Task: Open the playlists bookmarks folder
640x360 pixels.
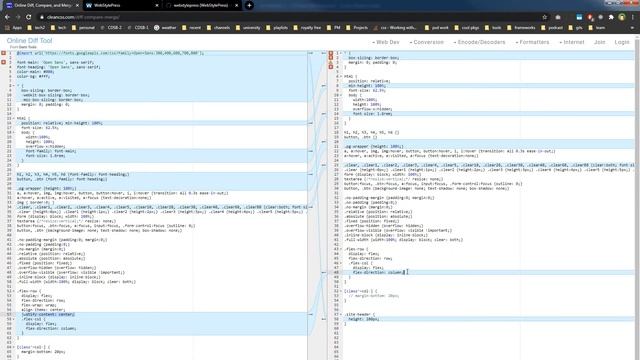Action: click(277, 28)
